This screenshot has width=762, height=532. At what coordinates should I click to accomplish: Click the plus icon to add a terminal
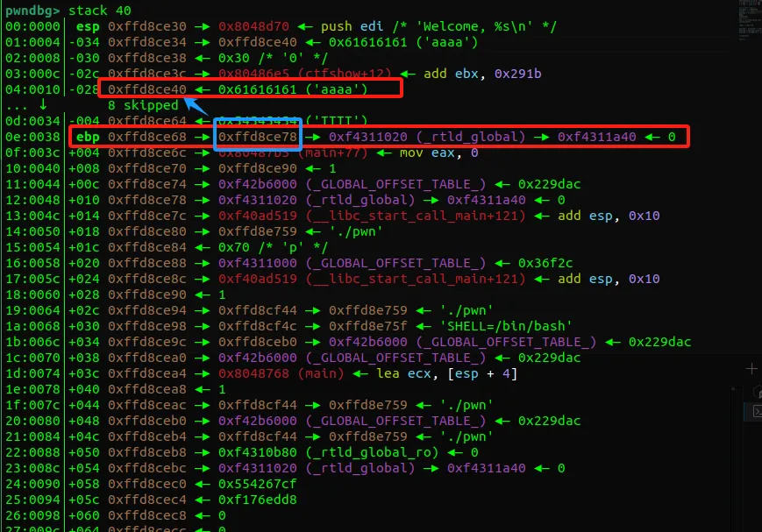point(751,369)
